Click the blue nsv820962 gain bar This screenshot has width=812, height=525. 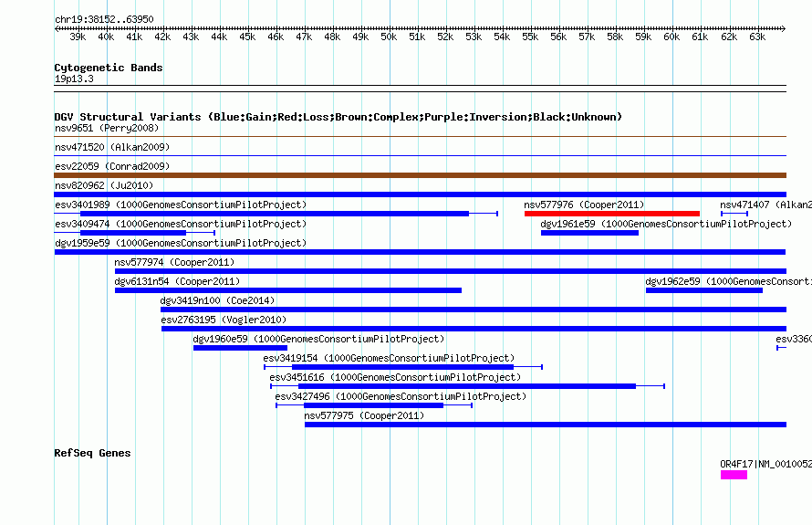420,194
